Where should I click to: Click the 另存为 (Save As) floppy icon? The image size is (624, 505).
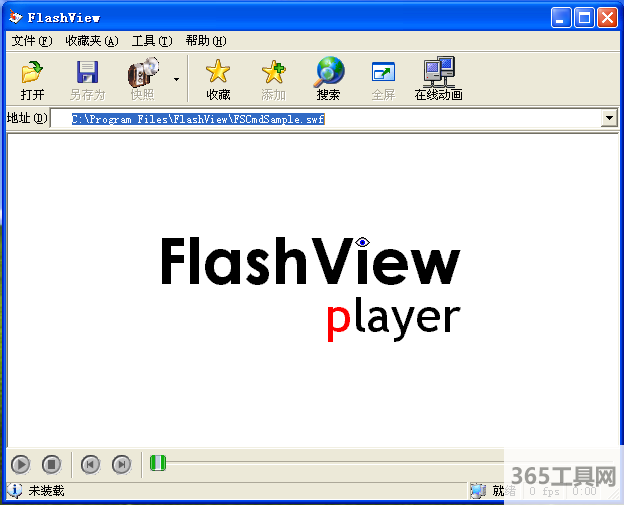[x=87, y=73]
